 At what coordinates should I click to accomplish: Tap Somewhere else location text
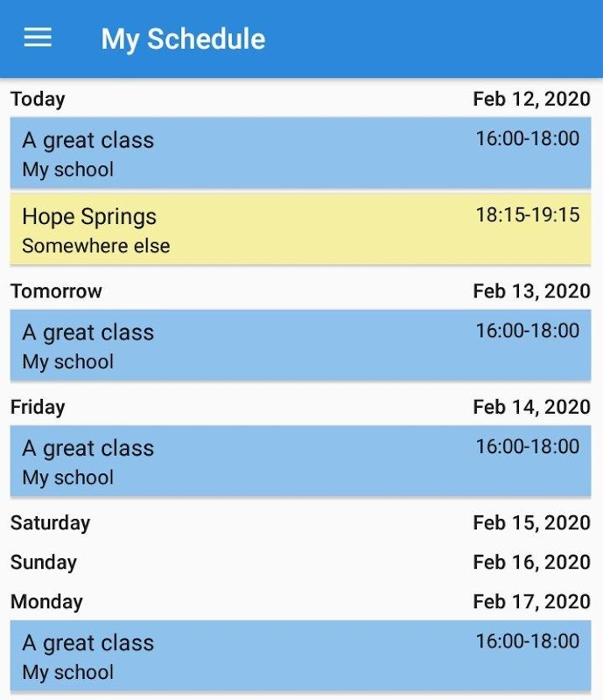click(96, 246)
